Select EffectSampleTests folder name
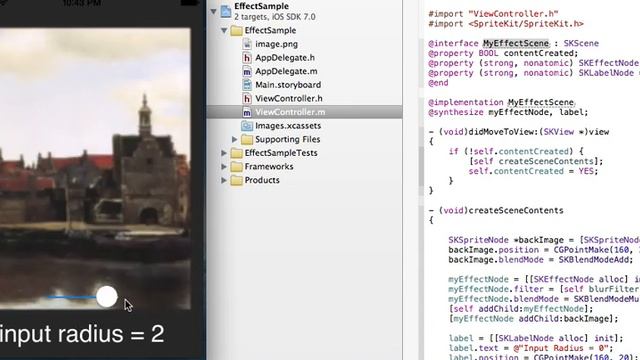This screenshot has height=360, width=640. tap(281, 153)
